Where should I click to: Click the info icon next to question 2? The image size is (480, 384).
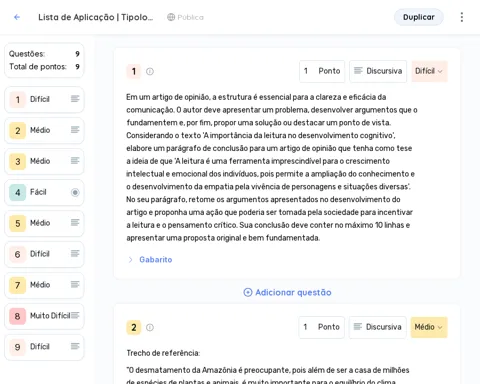[x=150, y=327]
